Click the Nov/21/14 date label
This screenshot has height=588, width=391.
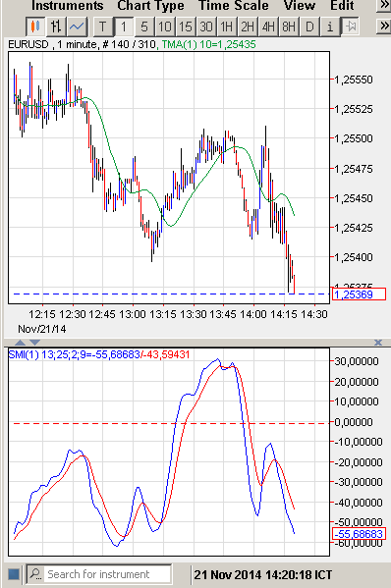click(x=41, y=329)
